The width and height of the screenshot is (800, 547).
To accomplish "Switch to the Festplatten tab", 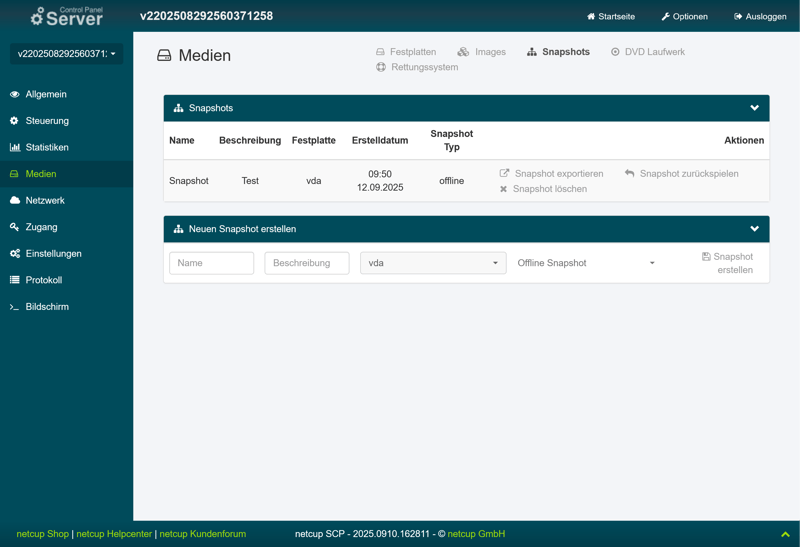I will pyautogui.click(x=406, y=52).
